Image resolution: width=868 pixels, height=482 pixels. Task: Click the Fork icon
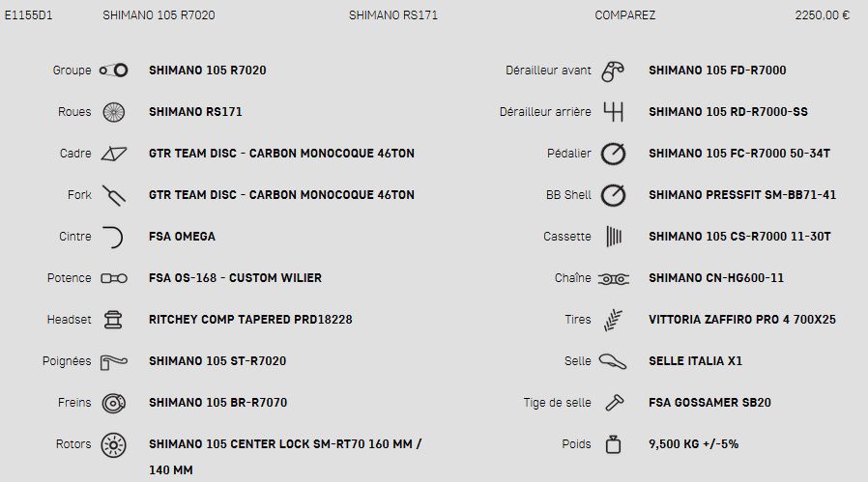(x=113, y=195)
